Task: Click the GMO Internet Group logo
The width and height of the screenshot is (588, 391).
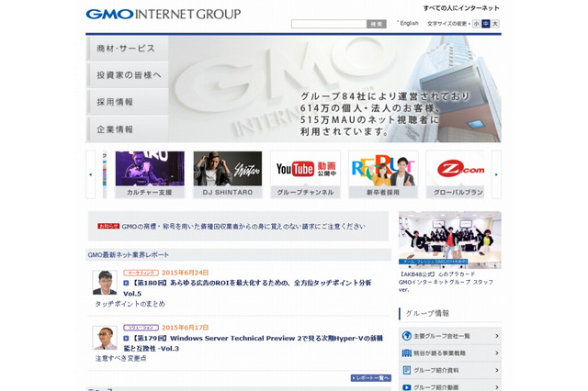Action: [164, 15]
